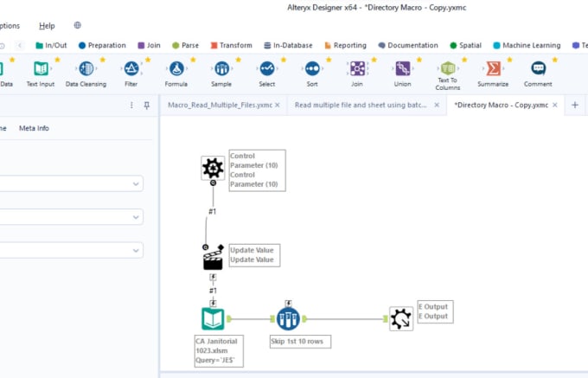
Task: Close the Read multiple file tab
Action: coord(437,106)
